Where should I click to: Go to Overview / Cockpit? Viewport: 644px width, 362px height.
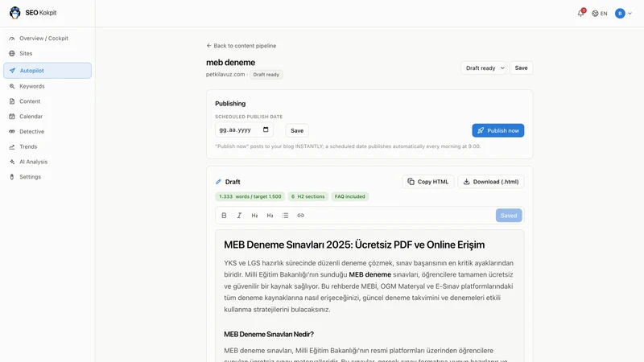(47, 38)
